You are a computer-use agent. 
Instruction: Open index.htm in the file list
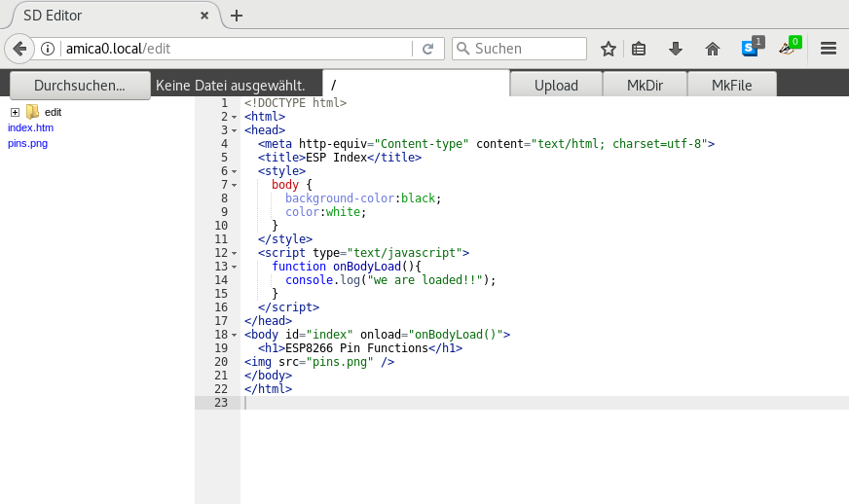pyautogui.click(x=30, y=127)
